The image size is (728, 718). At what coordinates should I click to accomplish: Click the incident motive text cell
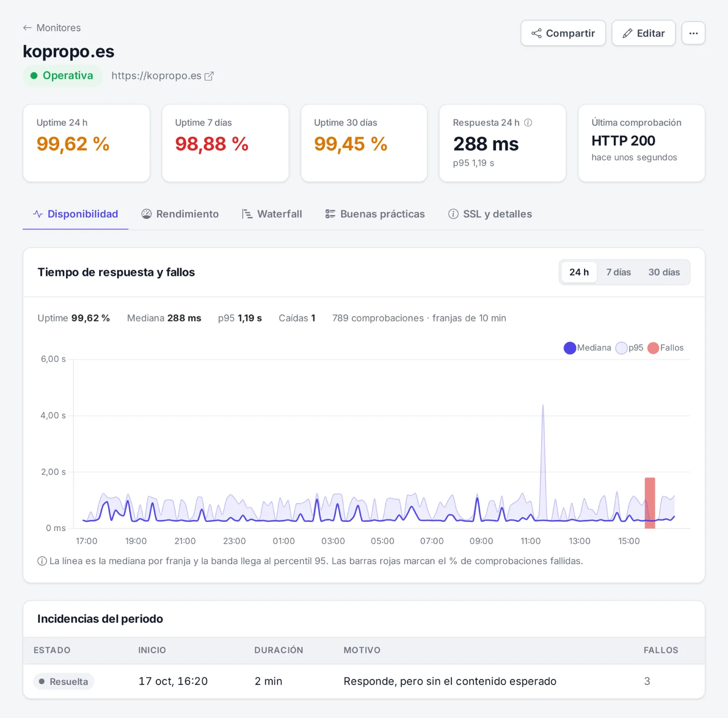[450, 682]
